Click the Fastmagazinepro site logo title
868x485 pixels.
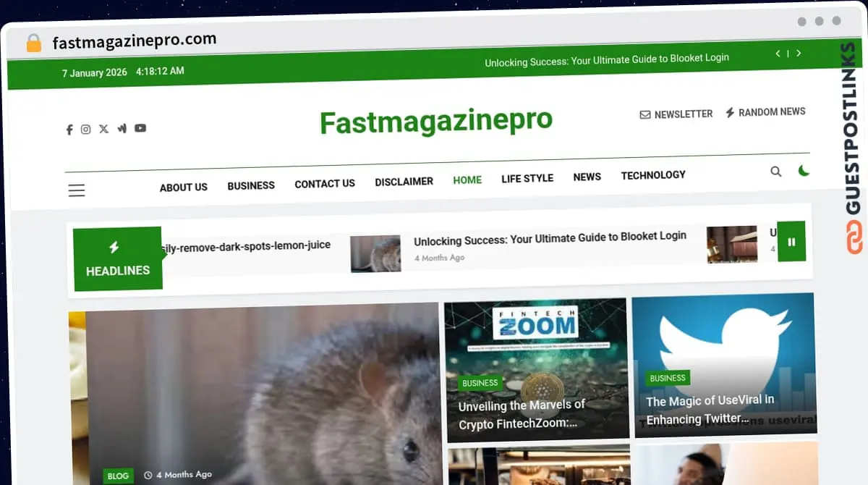click(436, 122)
